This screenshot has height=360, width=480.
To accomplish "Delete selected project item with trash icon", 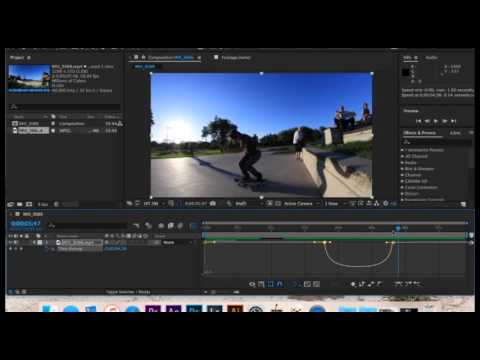I will [x=56, y=204].
